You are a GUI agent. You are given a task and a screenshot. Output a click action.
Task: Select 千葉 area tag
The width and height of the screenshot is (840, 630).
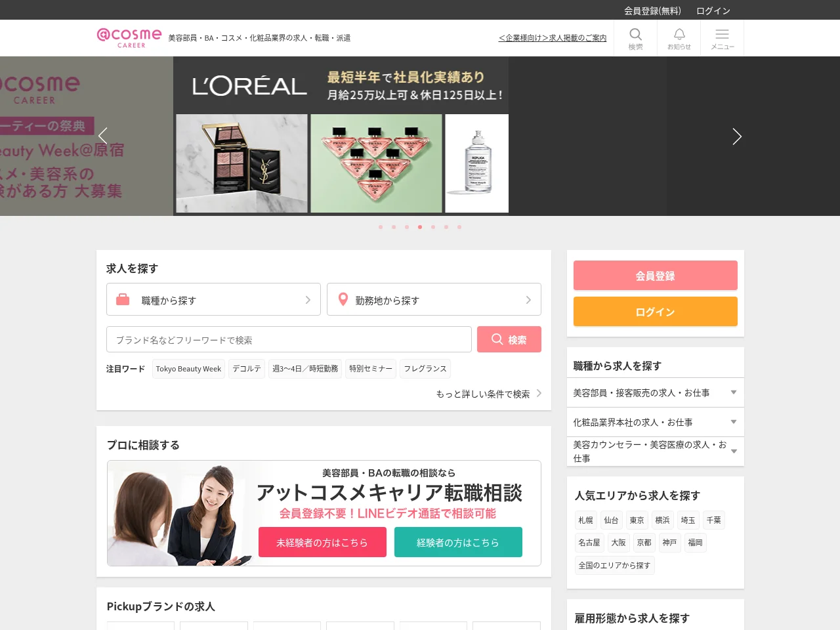[x=713, y=520]
